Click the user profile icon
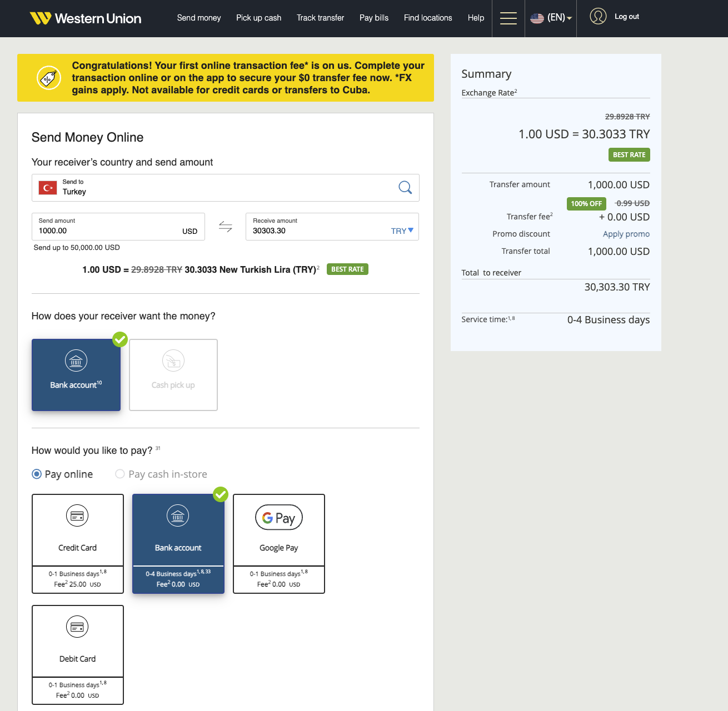This screenshot has height=711, width=728. pyautogui.click(x=598, y=16)
